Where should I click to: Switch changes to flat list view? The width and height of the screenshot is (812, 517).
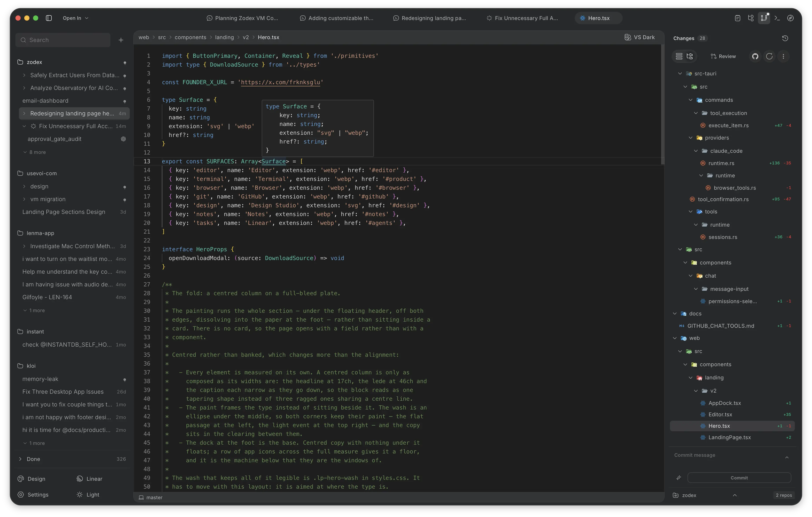679,56
